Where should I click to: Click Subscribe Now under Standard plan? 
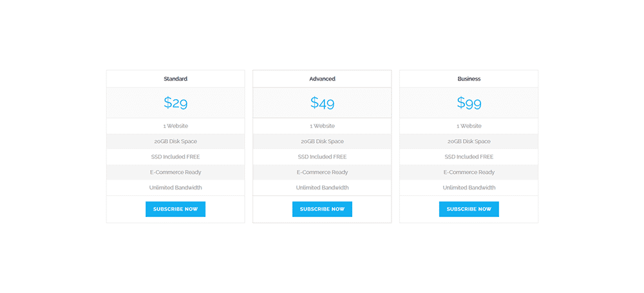[175, 209]
